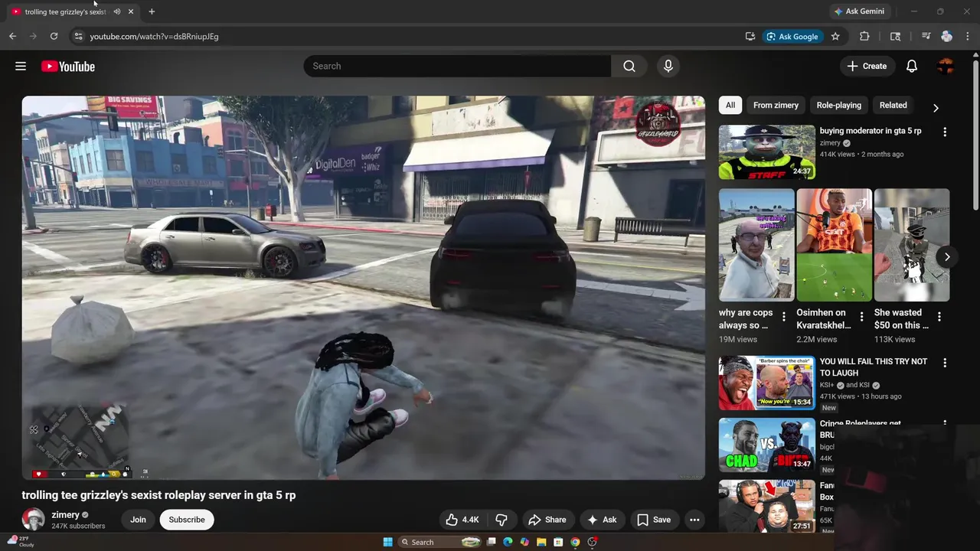Show next Shorts with arrow

point(947,257)
